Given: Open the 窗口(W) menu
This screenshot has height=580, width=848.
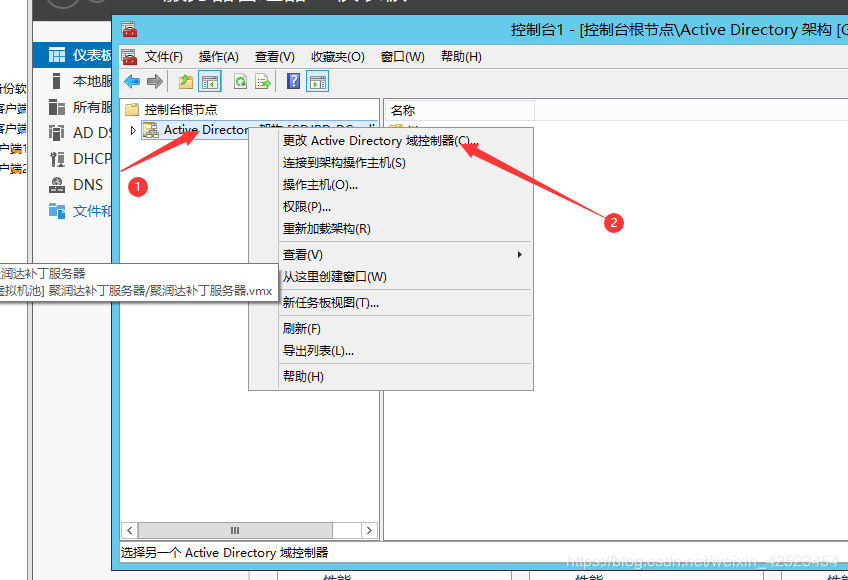Looking at the screenshot, I should pyautogui.click(x=402, y=57).
